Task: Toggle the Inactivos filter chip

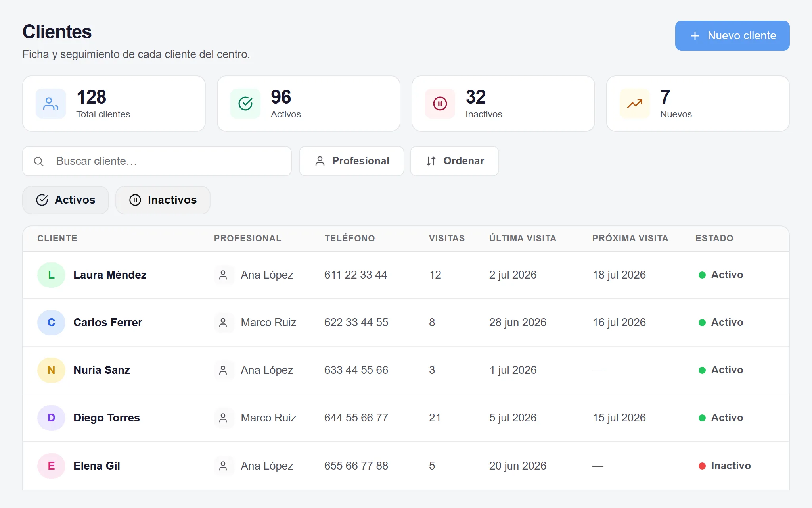Action: pyautogui.click(x=163, y=200)
